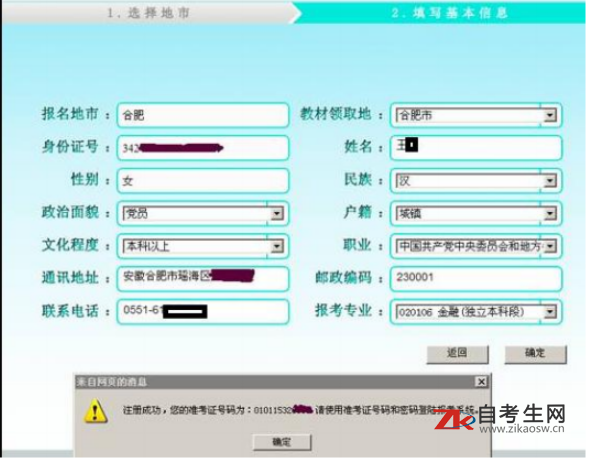589x458 pixels.
Task: Expand the 职业 dropdown list
Action: click(x=476, y=246)
